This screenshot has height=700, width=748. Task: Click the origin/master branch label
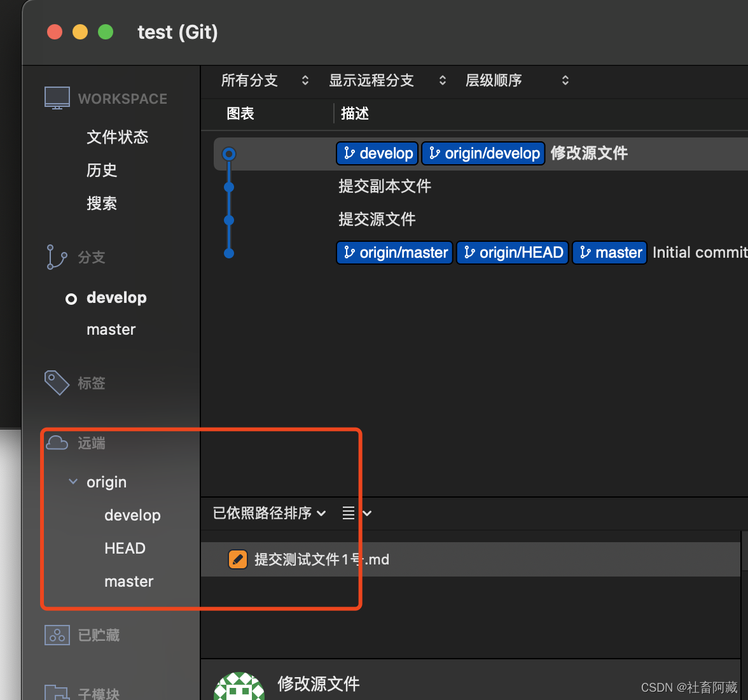coord(394,253)
